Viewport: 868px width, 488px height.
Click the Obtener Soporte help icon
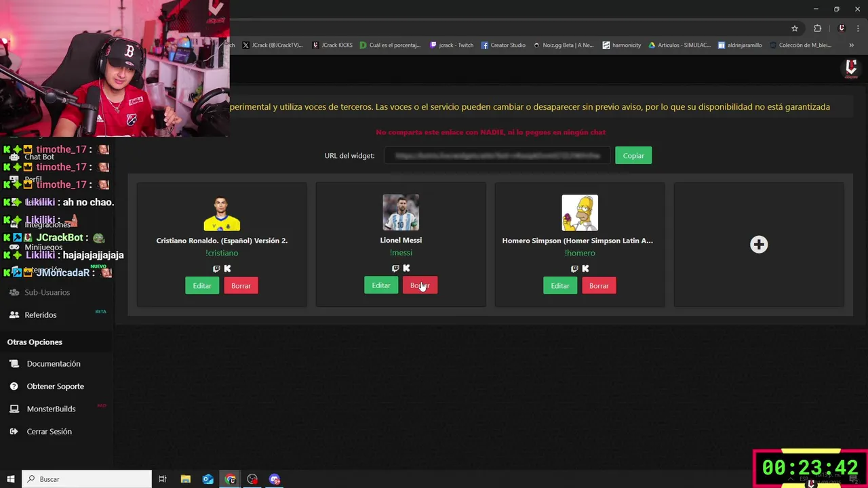point(14,386)
